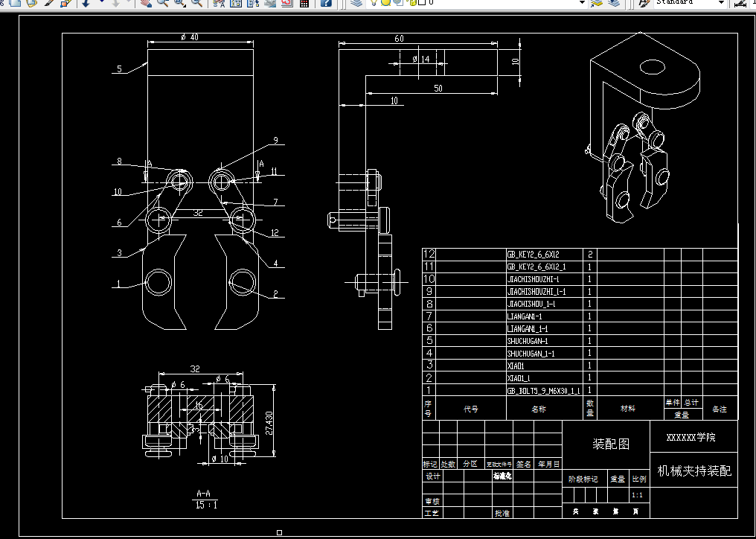The height and width of the screenshot is (539, 756).
Task: Select the ø 10 dimension text
Action: click(219, 459)
